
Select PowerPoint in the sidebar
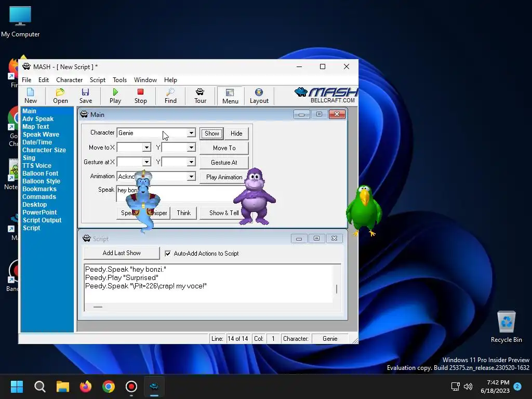(x=39, y=212)
